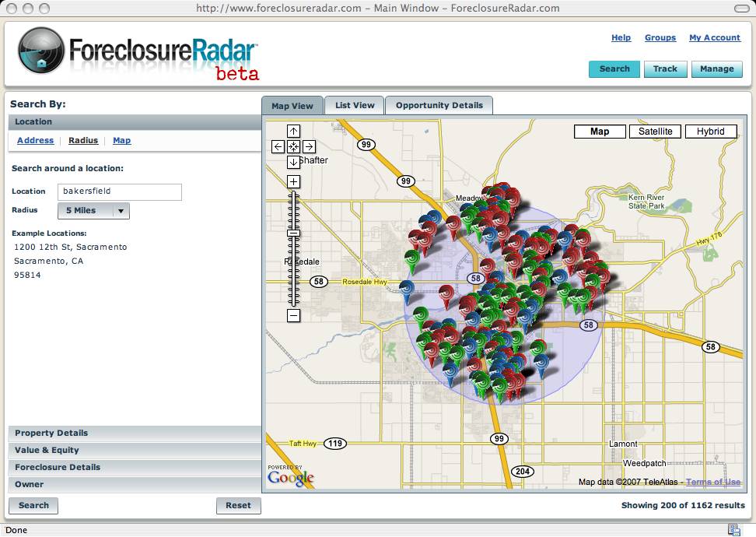The image size is (756, 537).
Task: Switch to the List View tab
Action: (355, 105)
